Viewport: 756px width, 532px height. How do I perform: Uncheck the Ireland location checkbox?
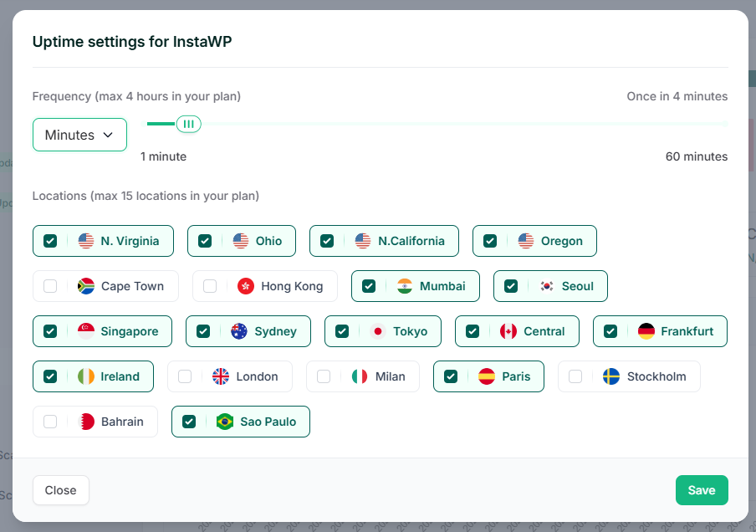click(x=50, y=376)
